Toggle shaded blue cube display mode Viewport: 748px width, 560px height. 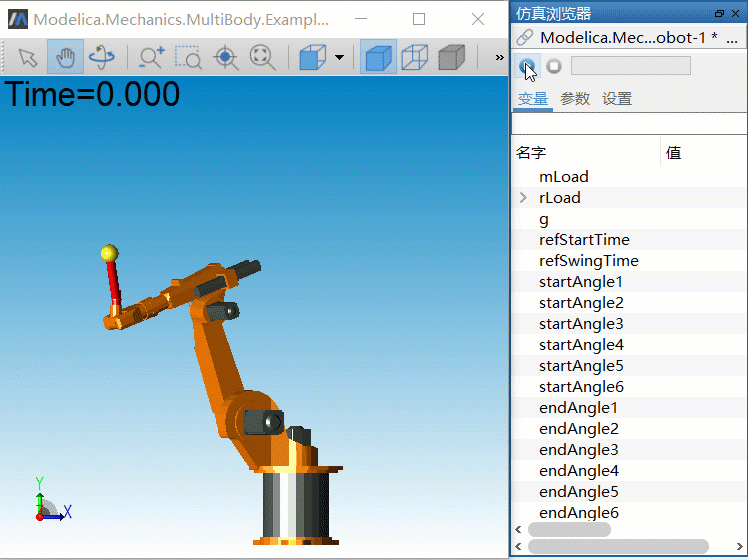click(x=377, y=58)
